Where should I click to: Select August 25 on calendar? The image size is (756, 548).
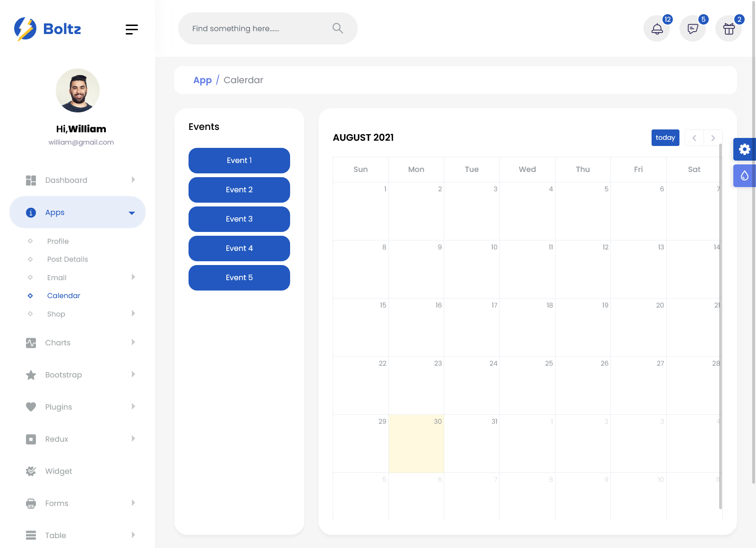pos(527,385)
